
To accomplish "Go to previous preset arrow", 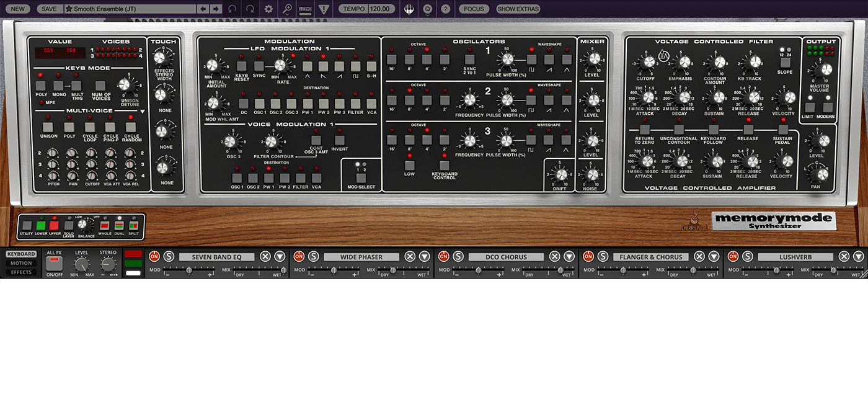I will point(203,9).
